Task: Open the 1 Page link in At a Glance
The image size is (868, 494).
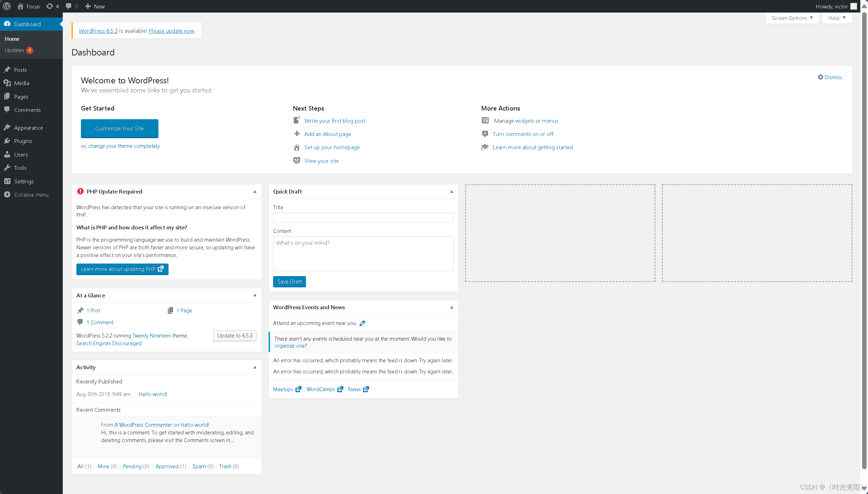Action: click(x=184, y=310)
